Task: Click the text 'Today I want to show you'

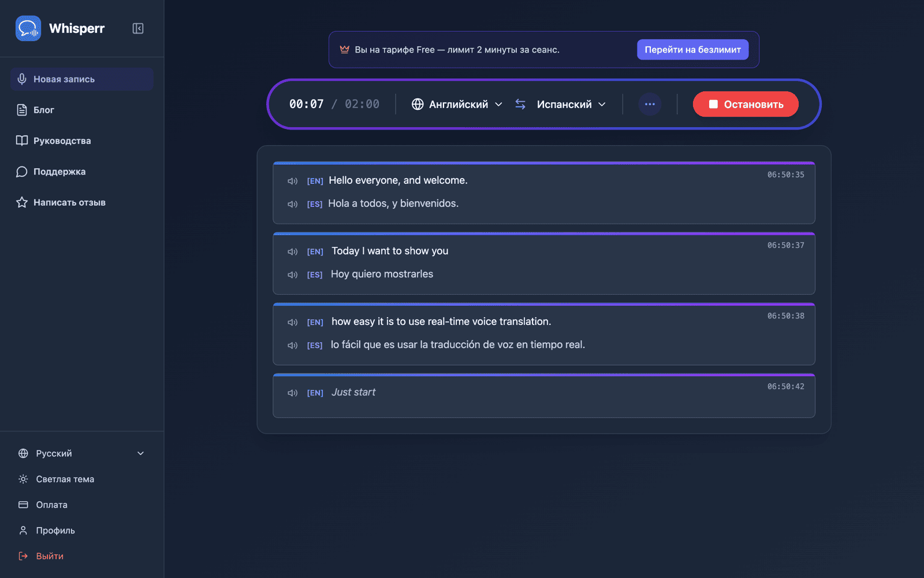Action: pos(390,251)
